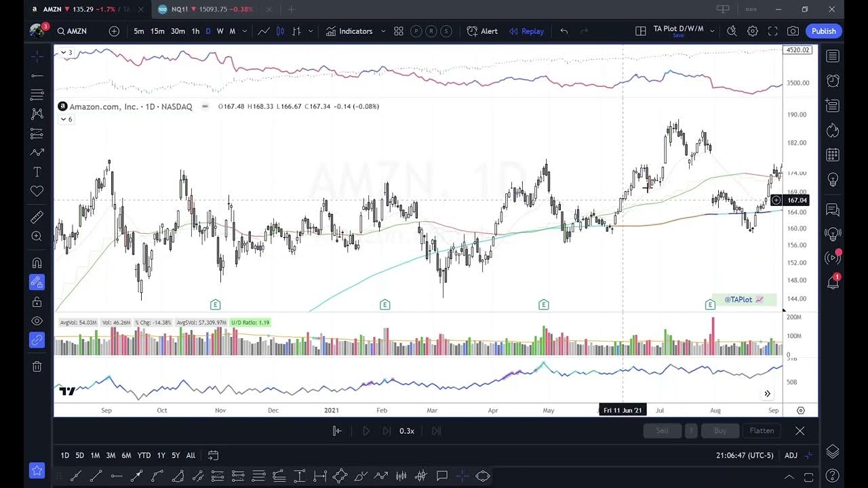Collapse the bottom drawing toolbar with chevron
This screenshot has height=488, width=868.
[x=789, y=476]
